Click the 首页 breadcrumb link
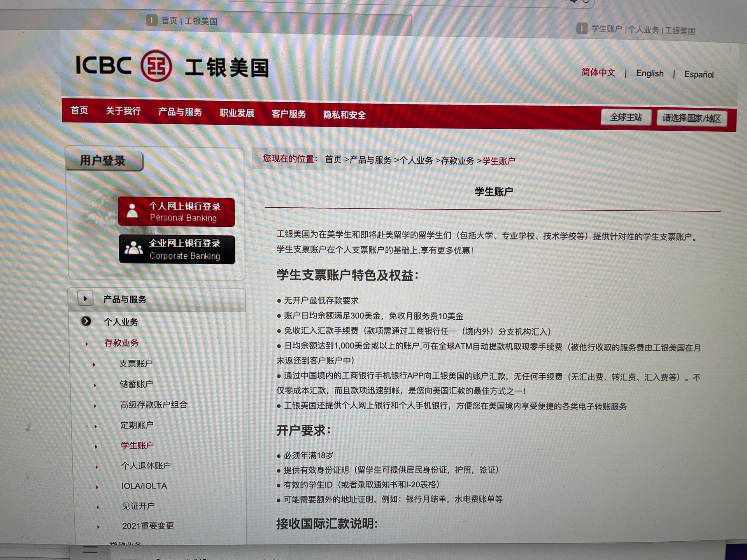747x560 pixels. (333, 160)
